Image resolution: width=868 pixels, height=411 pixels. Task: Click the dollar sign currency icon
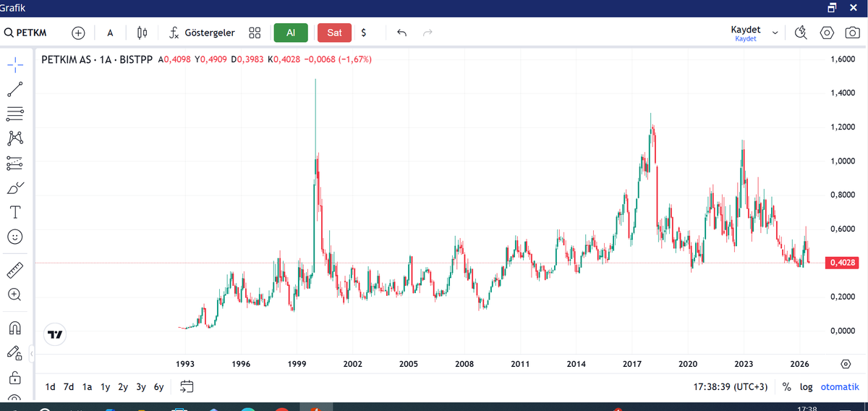(x=364, y=33)
